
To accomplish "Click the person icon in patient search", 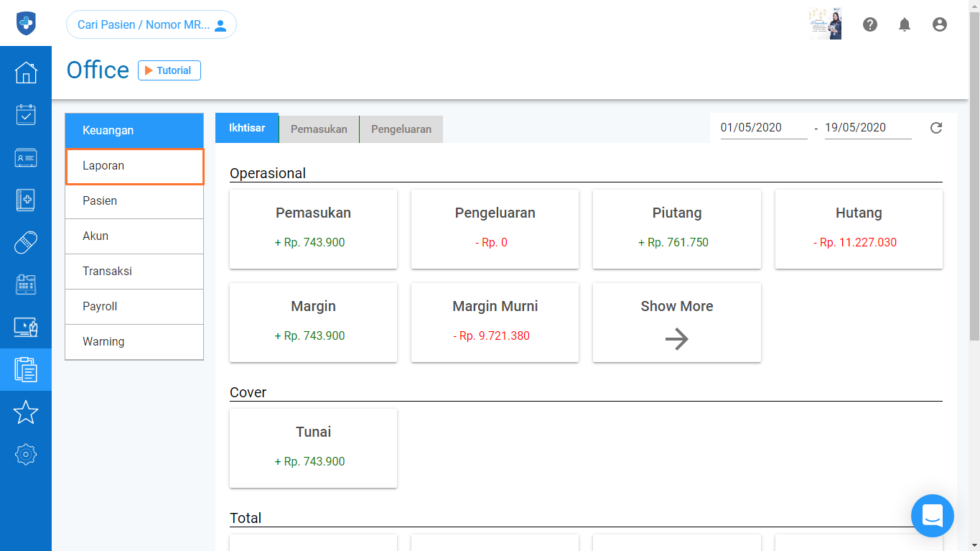I will [x=221, y=25].
